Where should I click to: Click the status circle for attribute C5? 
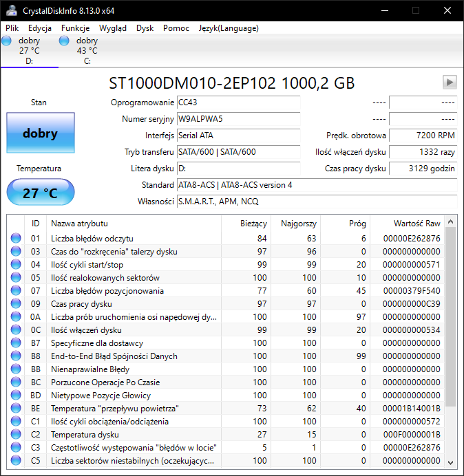coord(16,460)
